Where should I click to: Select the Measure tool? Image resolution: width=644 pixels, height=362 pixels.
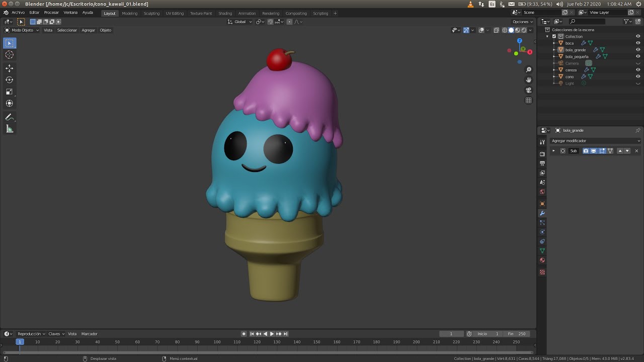pos(10,129)
